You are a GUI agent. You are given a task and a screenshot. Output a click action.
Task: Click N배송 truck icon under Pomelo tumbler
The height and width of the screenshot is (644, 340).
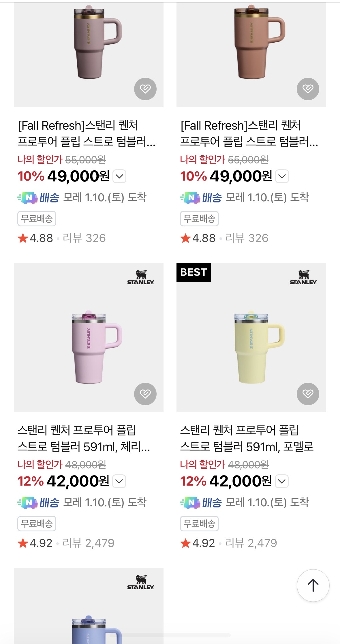(x=191, y=503)
